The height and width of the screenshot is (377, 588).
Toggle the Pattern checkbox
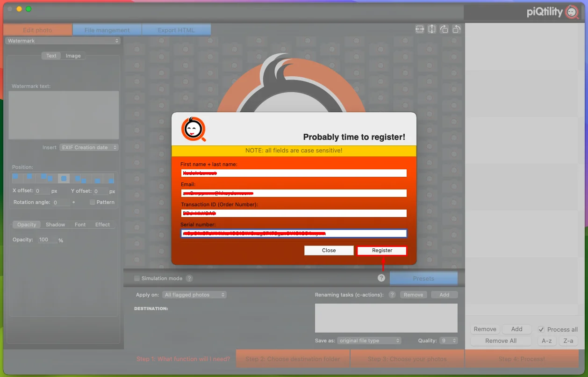(93, 202)
